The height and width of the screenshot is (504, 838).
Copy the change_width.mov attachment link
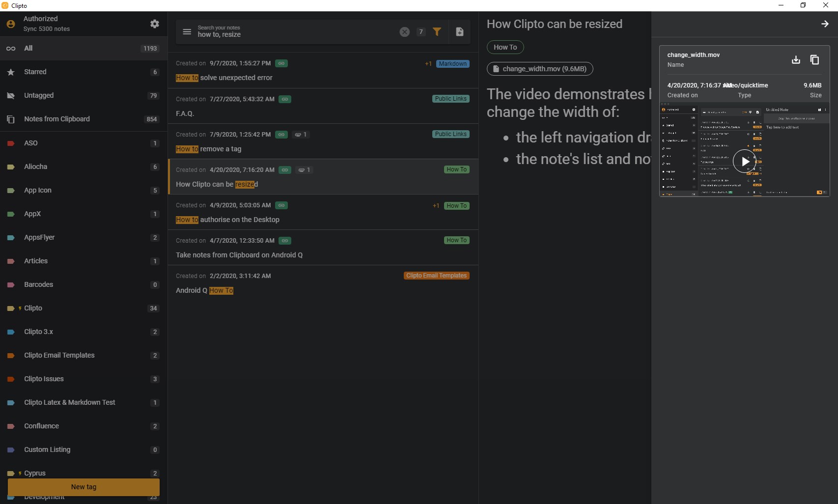(x=814, y=60)
